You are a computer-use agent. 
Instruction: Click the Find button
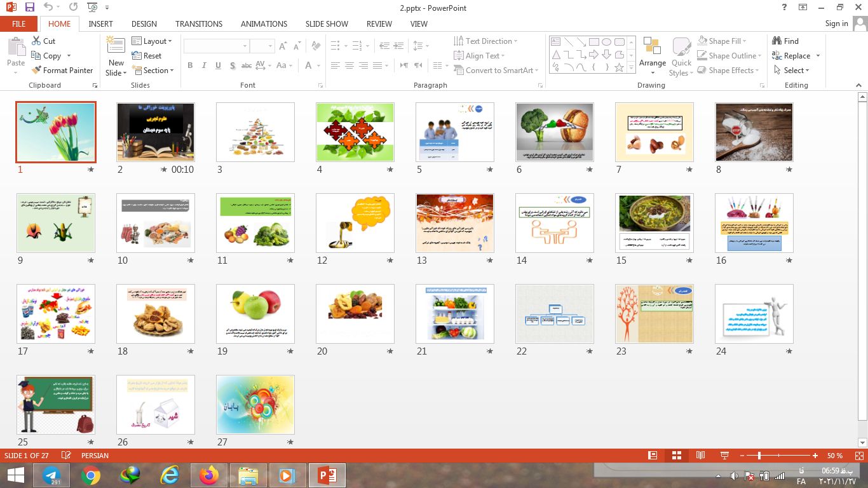point(785,41)
